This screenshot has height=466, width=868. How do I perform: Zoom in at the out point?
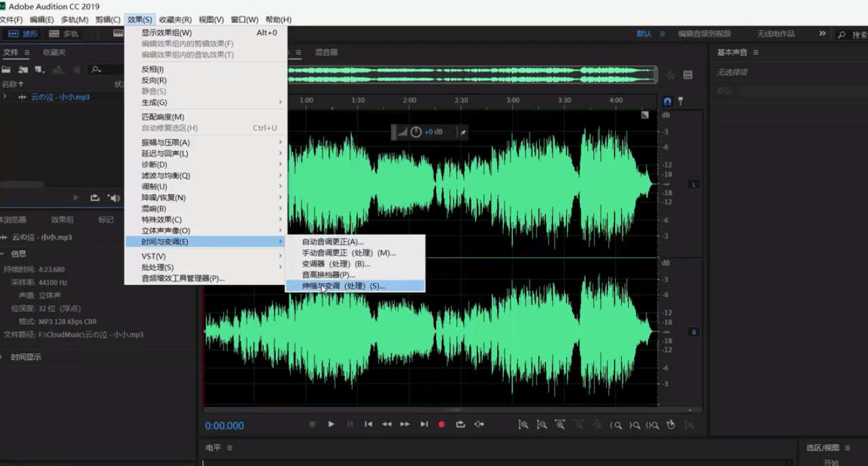coord(634,425)
